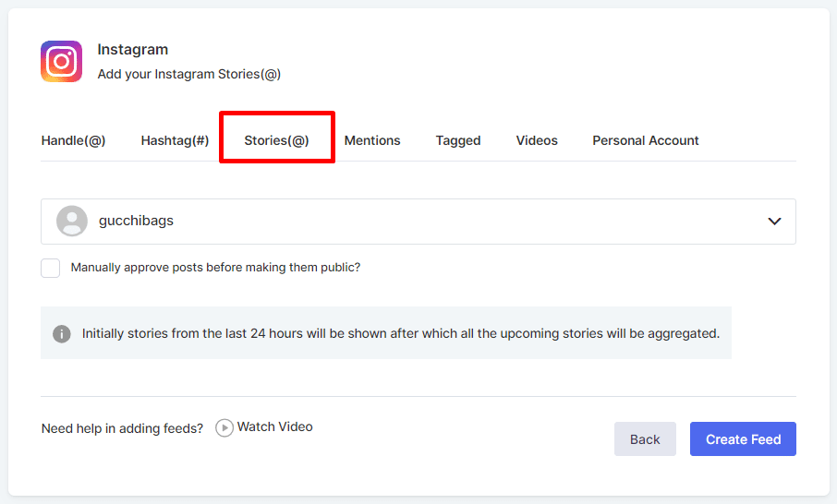
Task: Open the Watch Video help link
Action: 274,426
